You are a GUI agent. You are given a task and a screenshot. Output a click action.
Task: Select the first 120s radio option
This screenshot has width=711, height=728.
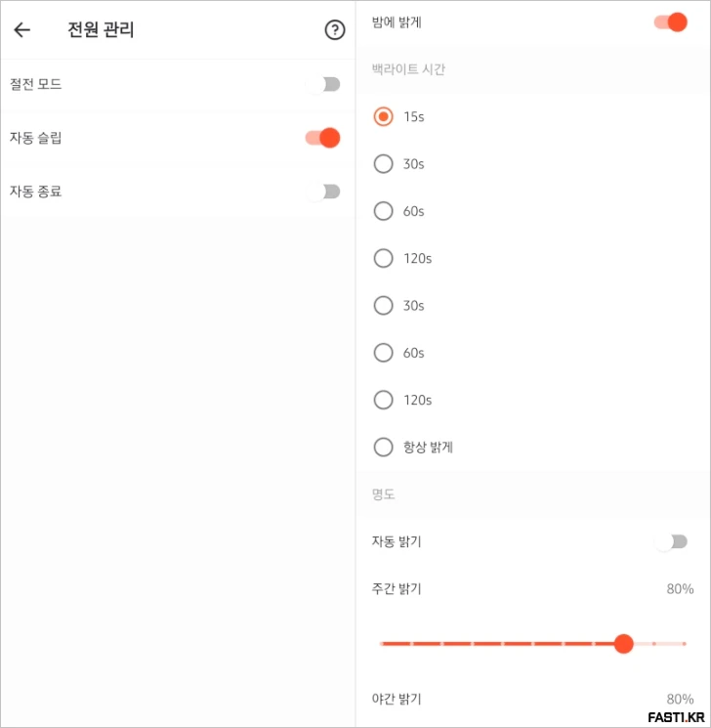tap(384, 258)
